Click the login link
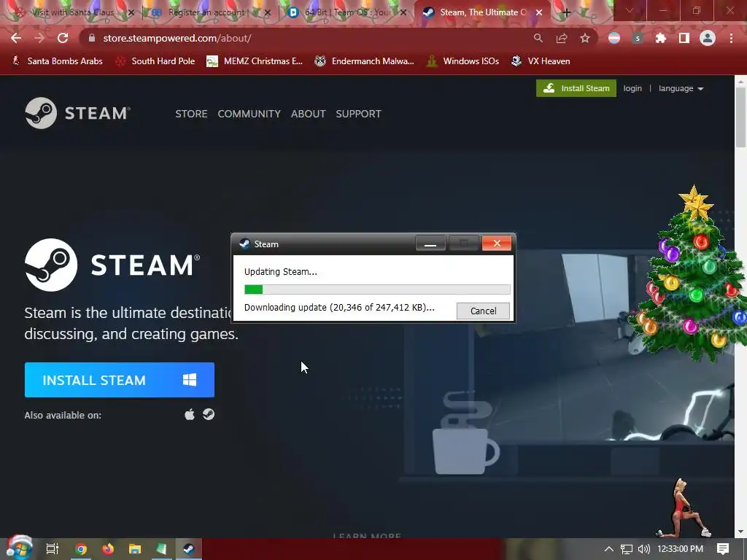The image size is (747, 560). 632,88
